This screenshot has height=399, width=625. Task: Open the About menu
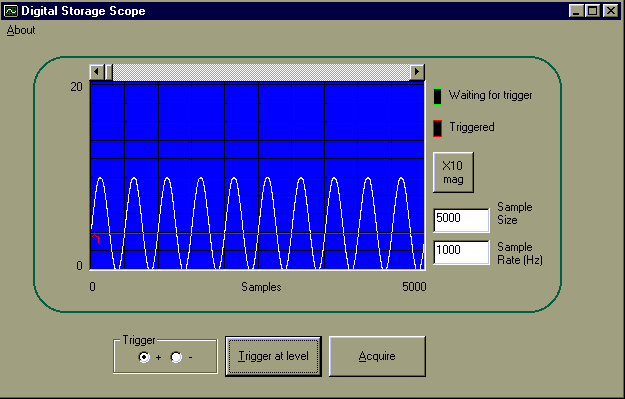pos(21,30)
